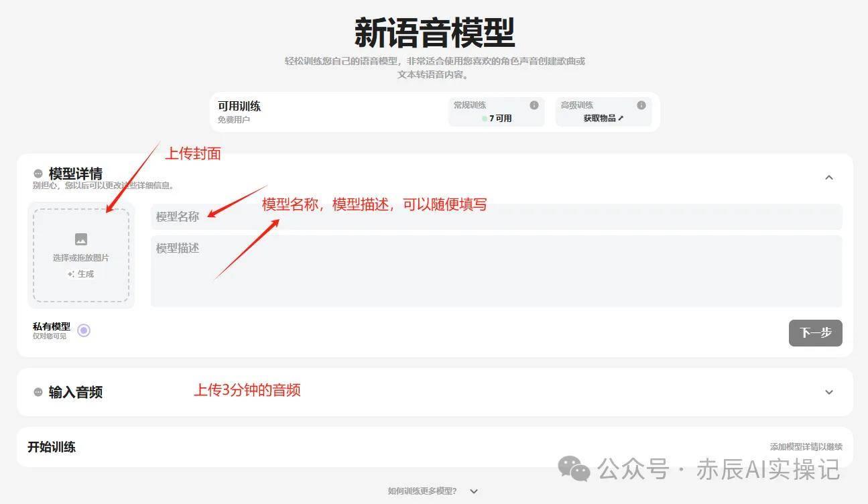868x504 pixels.
Task: Click the 免费用户 label
Action: click(234, 120)
